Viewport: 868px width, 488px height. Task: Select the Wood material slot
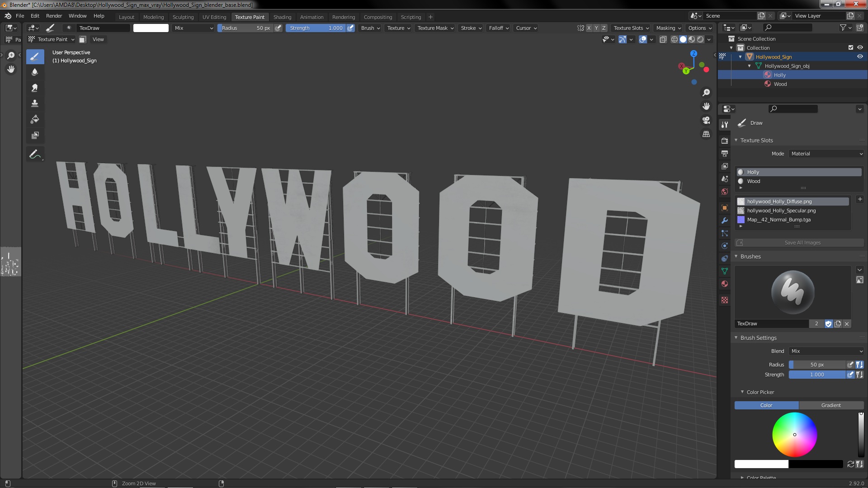tap(799, 181)
